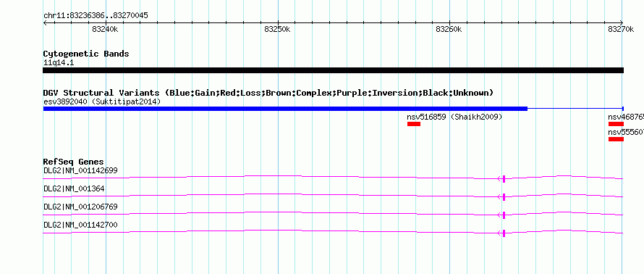This screenshot has width=644, height=274.
Task: Select the thick blue esv3892040 gain bar
Action: pos(285,109)
